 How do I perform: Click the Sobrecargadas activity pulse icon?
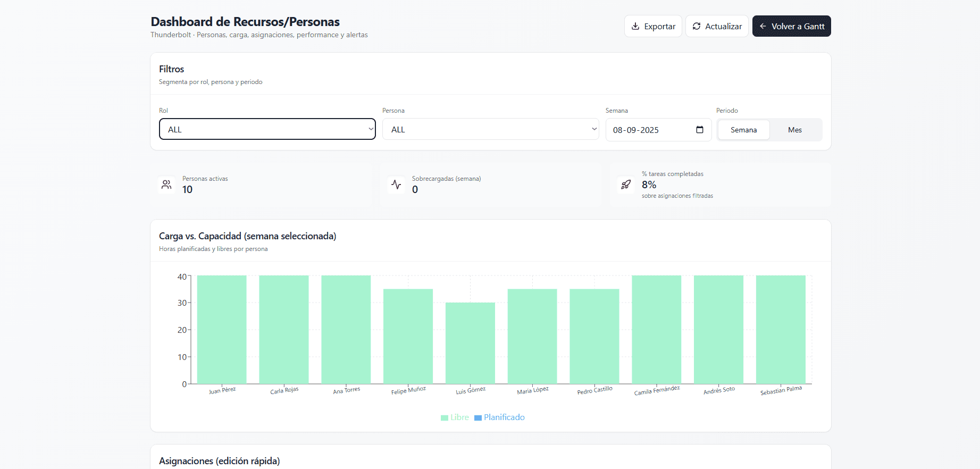point(396,185)
